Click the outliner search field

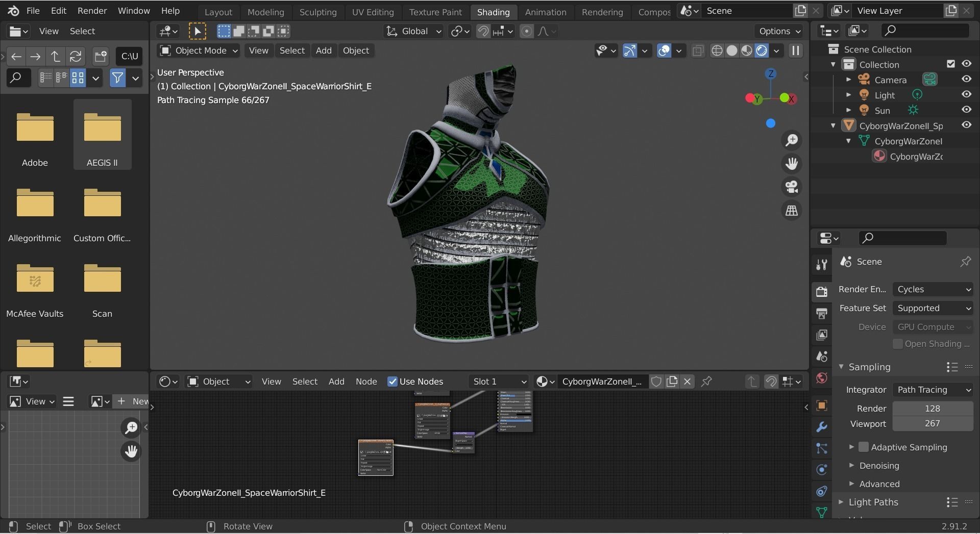coord(925,31)
